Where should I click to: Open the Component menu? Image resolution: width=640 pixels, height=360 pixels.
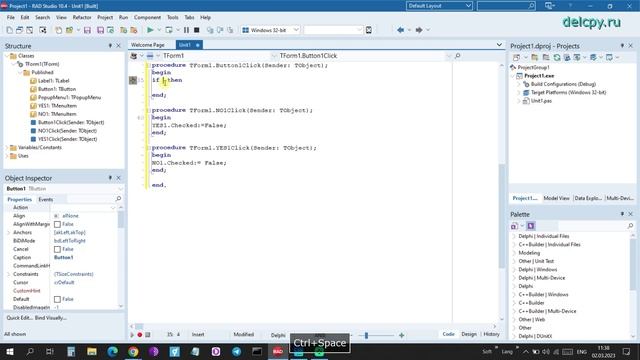pyautogui.click(x=147, y=18)
